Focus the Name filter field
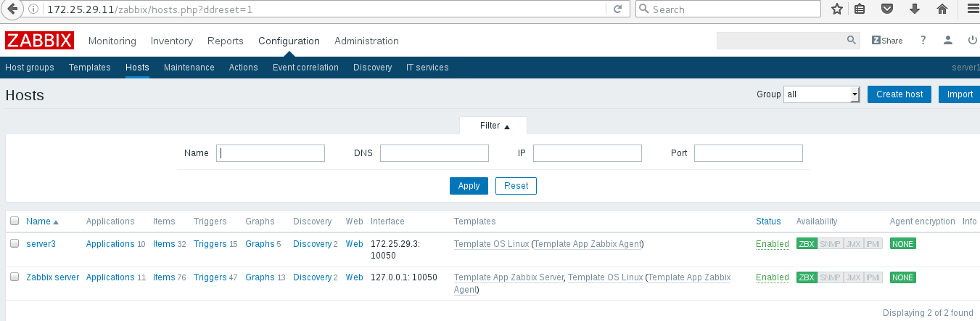 click(271, 153)
